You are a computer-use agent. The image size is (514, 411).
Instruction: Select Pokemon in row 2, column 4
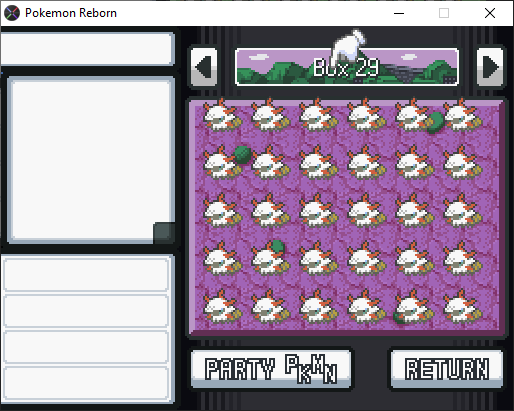366,163
